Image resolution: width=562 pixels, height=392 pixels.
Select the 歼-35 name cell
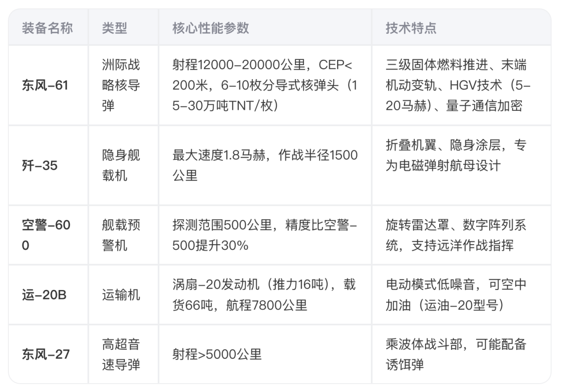(48, 166)
